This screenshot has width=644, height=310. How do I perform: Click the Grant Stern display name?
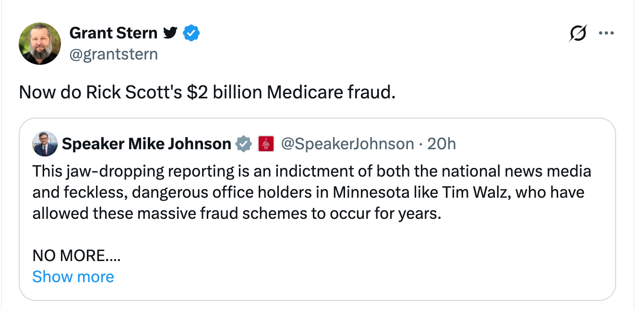tap(113, 33)
